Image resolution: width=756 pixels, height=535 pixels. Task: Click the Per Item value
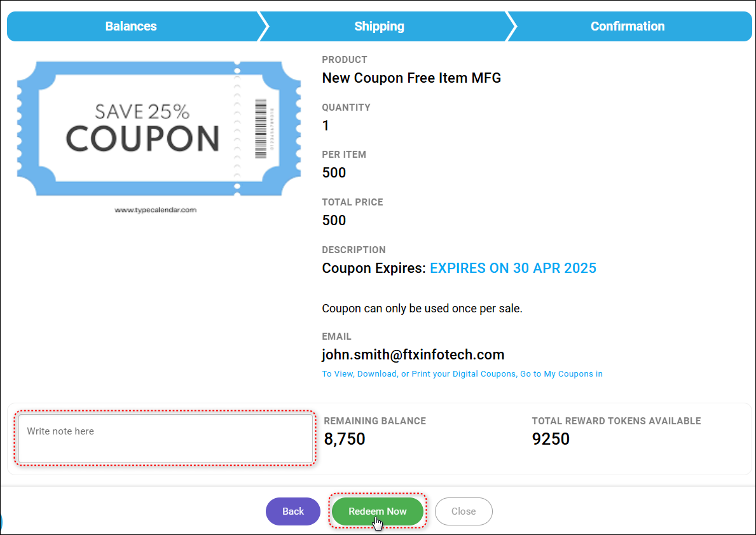[x=334, y=173]
